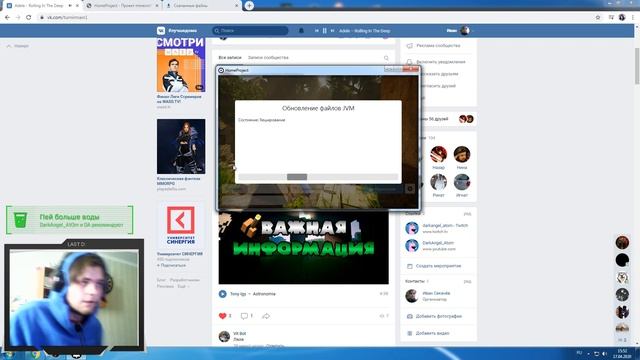This screenshot has width=640, height=360.
Task: Close the HomeProject browser tab
Action: [157, 6]
